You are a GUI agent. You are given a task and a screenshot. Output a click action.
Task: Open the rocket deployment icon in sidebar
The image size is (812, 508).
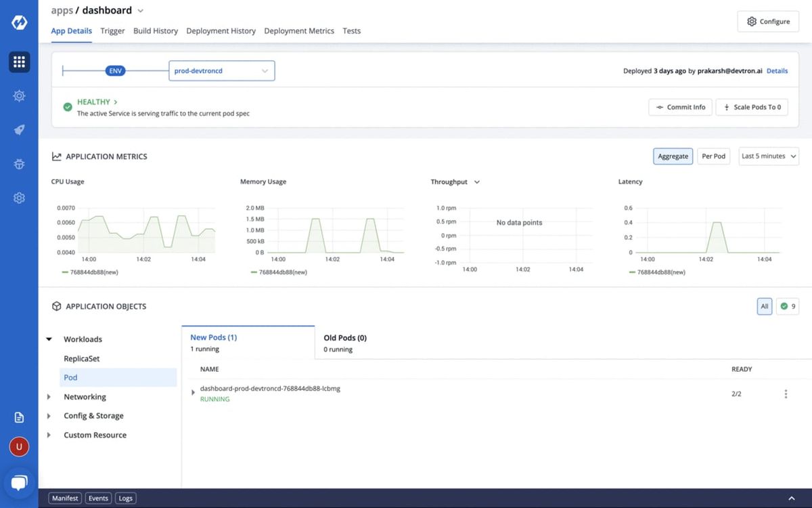[19, 129]
